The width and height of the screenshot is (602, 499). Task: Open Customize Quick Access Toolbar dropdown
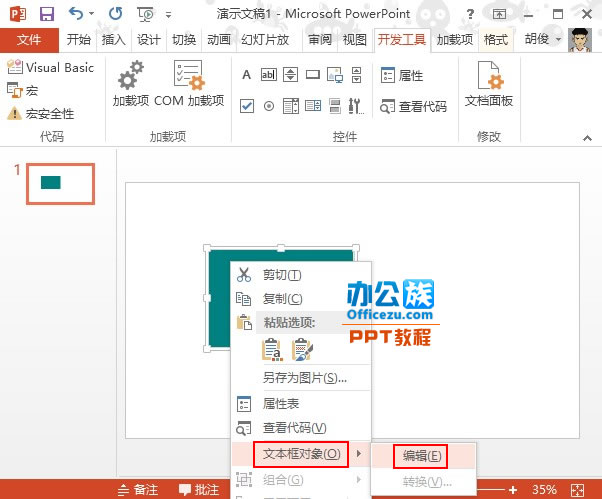(168, 15)
